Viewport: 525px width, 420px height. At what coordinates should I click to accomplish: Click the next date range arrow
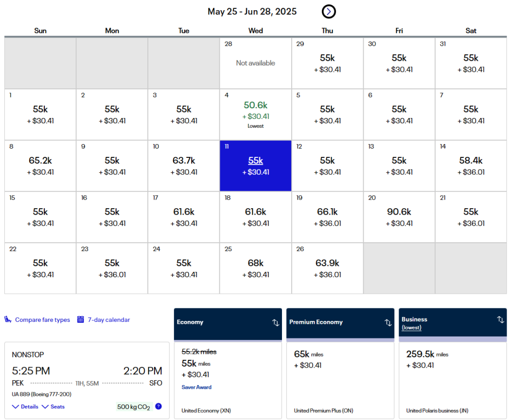tap(329, 11)
